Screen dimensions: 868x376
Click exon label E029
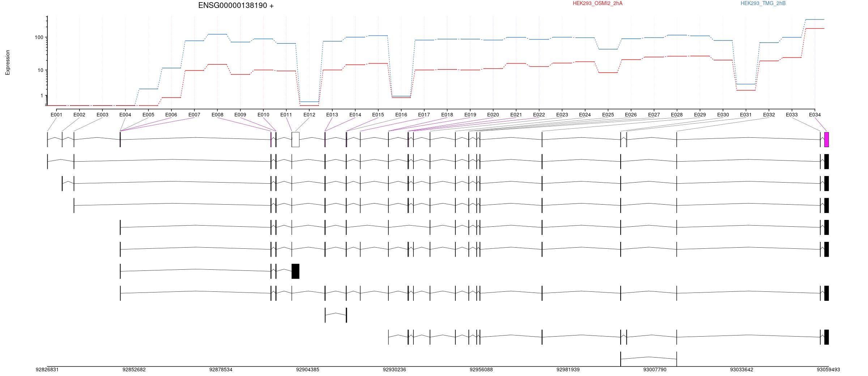700,115
